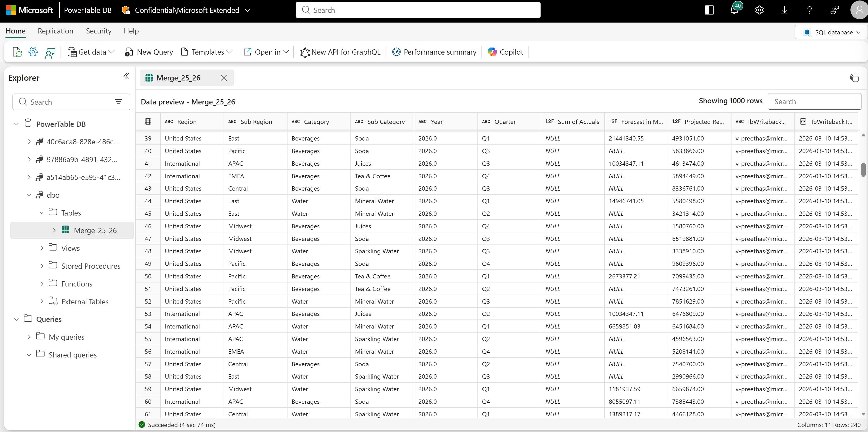The image size is (868, 432).
Task: Collapse the Explorer pane with double chevron
Action: 126,76
